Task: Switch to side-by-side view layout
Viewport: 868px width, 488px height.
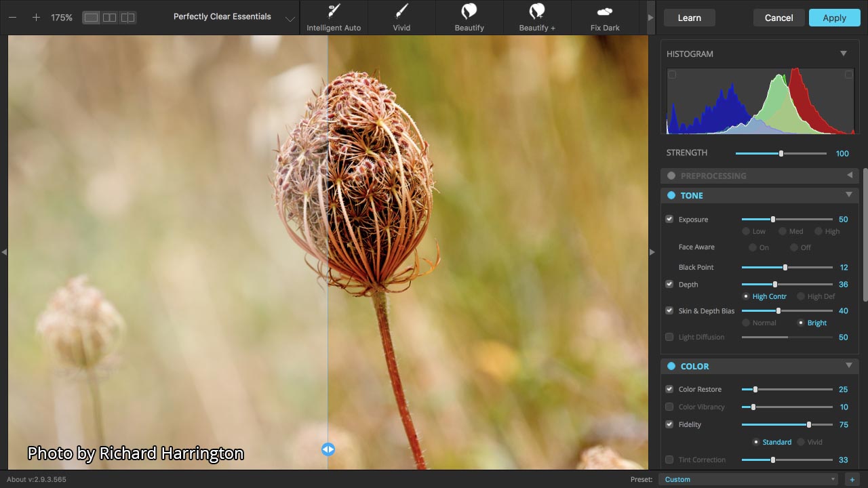Action: [x=109, y=18]
